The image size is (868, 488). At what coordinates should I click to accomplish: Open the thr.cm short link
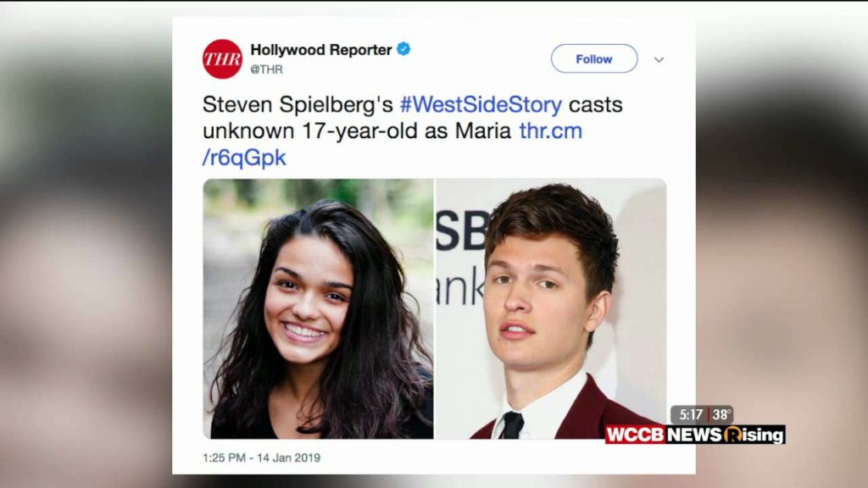(x=551, y=131)
